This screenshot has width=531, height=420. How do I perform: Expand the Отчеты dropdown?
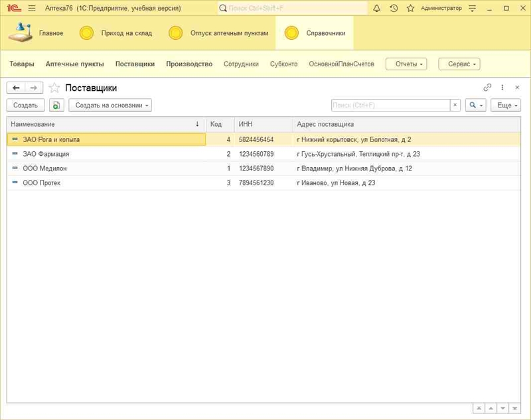tap(406, 64)
